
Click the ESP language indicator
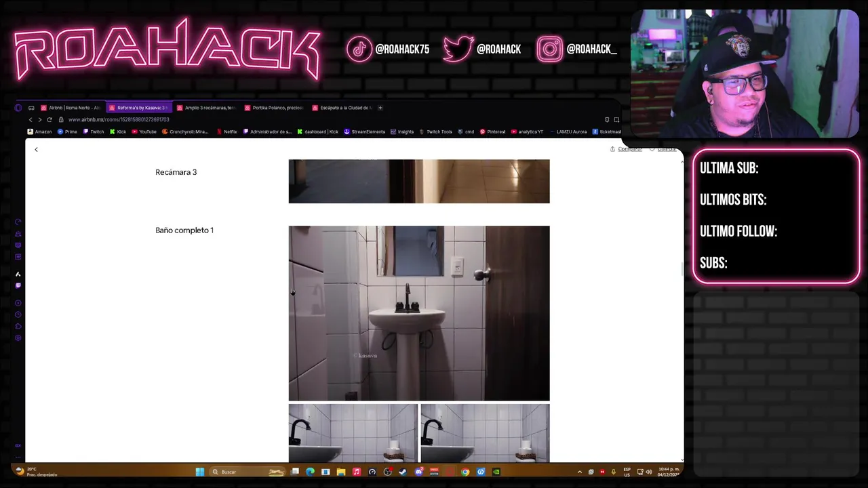point(627,472)
